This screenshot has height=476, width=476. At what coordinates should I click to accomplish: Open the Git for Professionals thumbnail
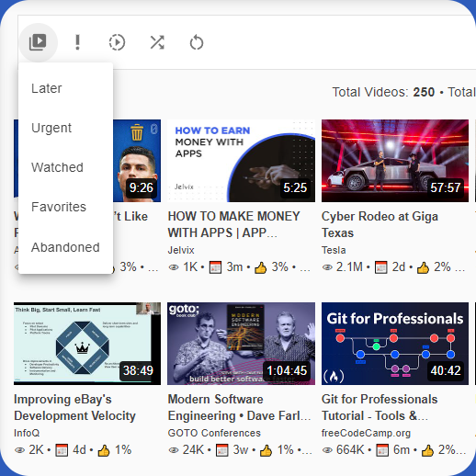coord(395,344)
